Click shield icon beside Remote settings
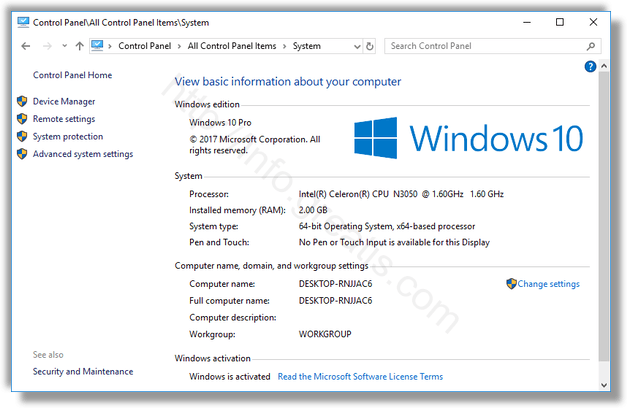This screenshot has height=408, width=627. [x=22, y=119]
